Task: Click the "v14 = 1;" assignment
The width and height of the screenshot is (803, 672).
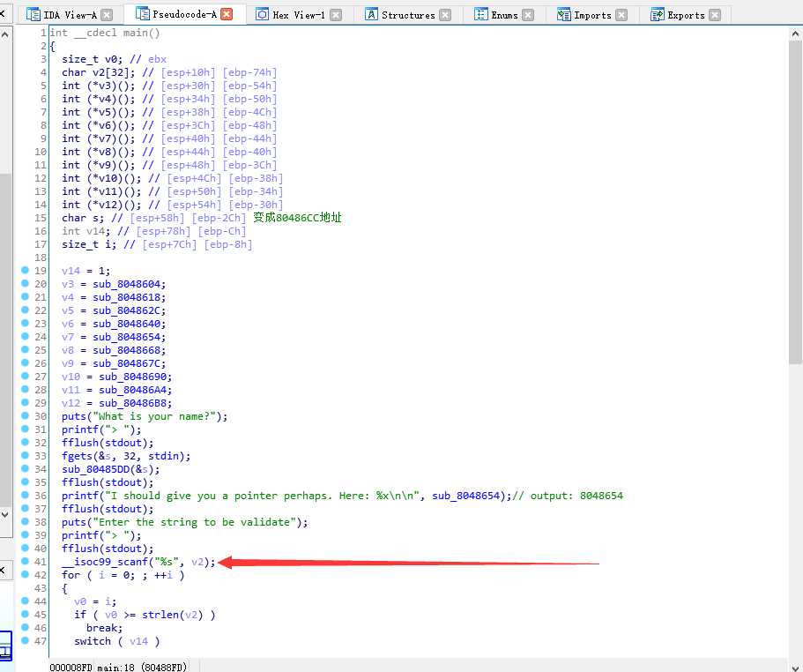Action: [x=86, y=271]
